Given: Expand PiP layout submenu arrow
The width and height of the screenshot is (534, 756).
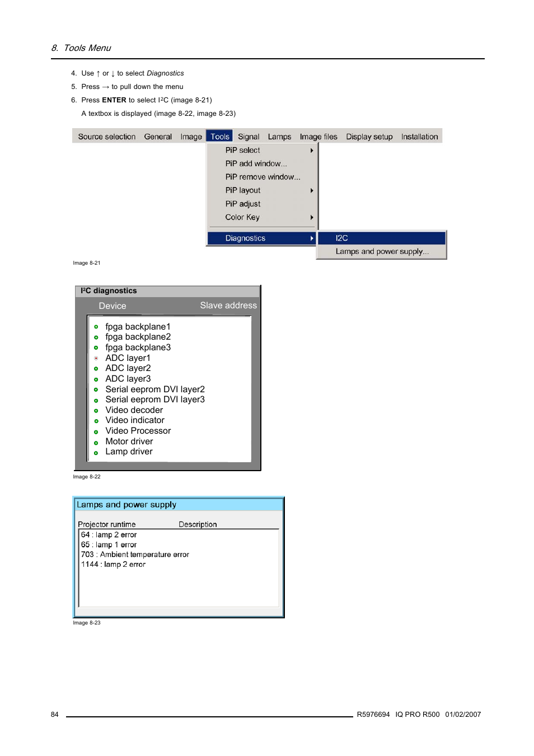Looking at the screenshot, I should tap(312, 191).
